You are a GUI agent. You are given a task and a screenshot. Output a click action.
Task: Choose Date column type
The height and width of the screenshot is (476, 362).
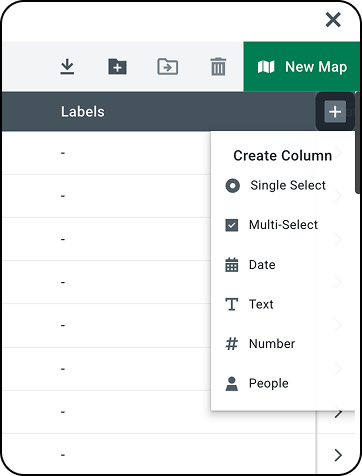pos(251,265)
